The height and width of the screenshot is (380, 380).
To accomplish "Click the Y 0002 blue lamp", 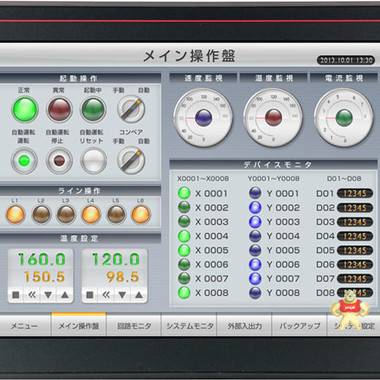I will [255, 207].
